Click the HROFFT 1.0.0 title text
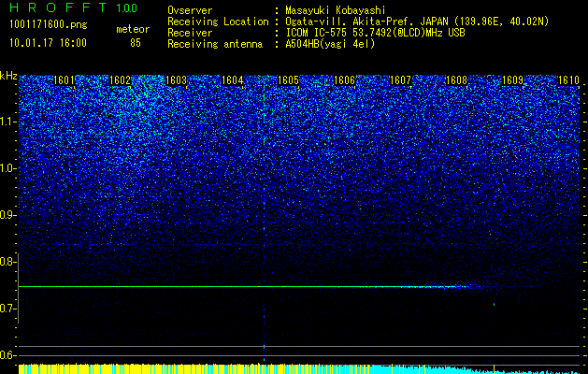This screenshot has height=374, width=588. click(x=74, y=7)
